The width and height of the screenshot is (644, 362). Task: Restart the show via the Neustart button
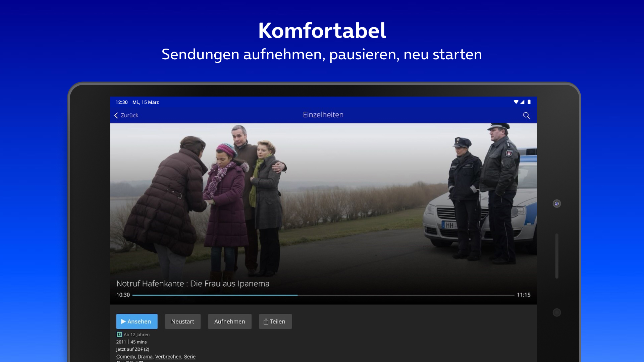point(182,321)
